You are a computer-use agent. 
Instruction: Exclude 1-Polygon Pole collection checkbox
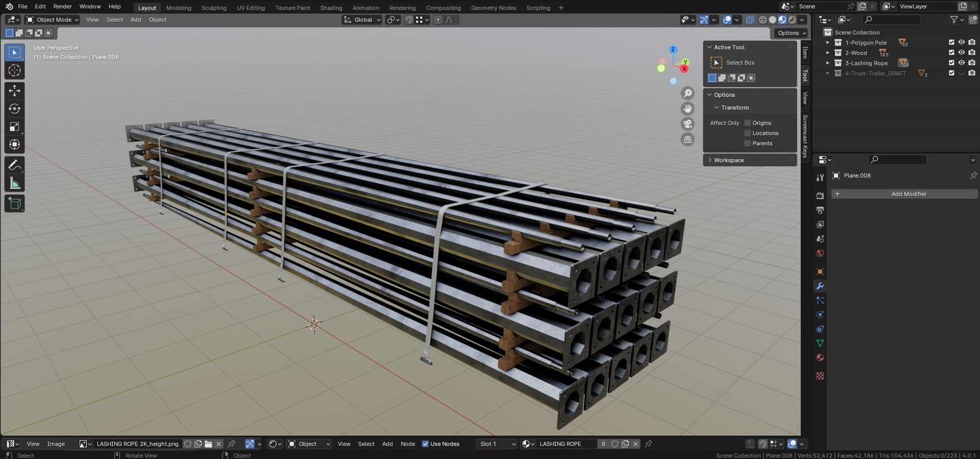(951, 42)
